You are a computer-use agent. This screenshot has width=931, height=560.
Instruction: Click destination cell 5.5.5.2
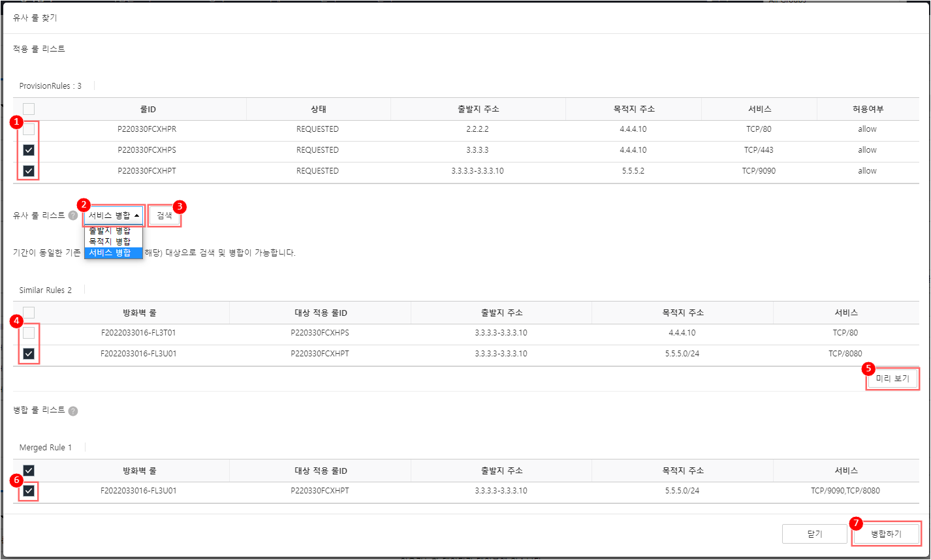pyautogui.click(x=632, y=171)
